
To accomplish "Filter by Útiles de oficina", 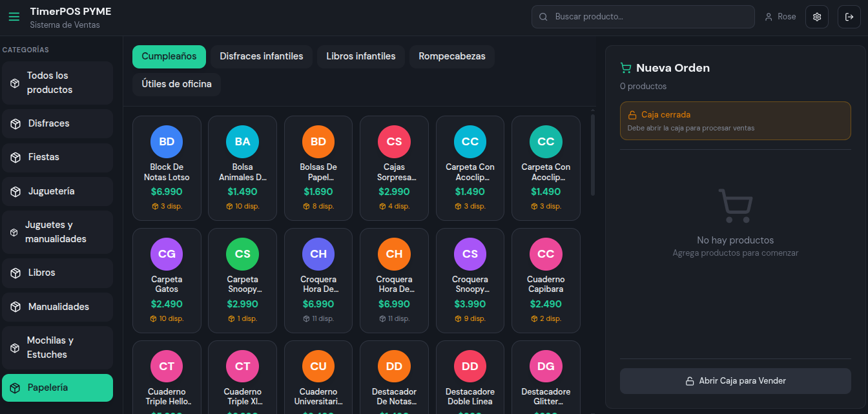I will click(x=176, y=85).
